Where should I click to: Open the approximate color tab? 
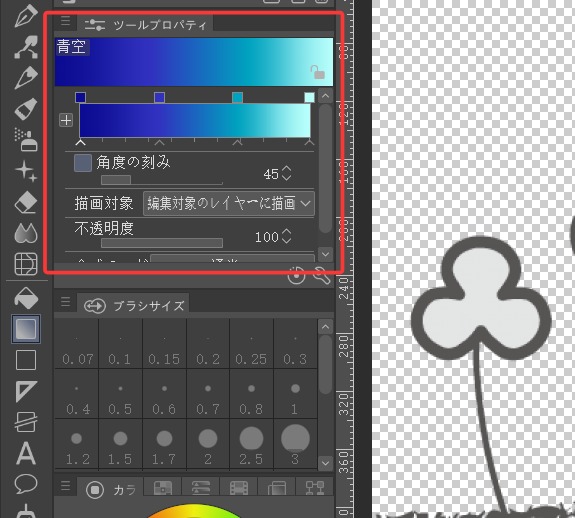(x=277, y=488)
